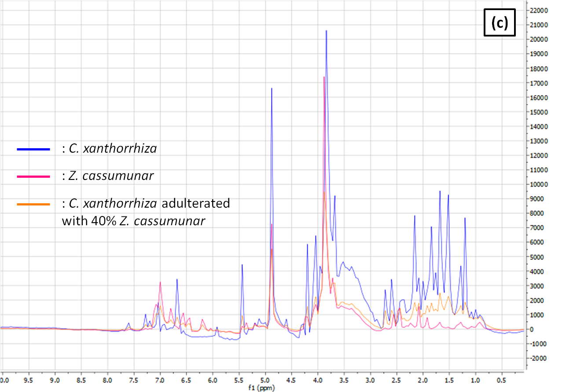The image size is (562, 392).
Task: Select the "Z. cassumunar" legend text
Action: pos(111,176)
